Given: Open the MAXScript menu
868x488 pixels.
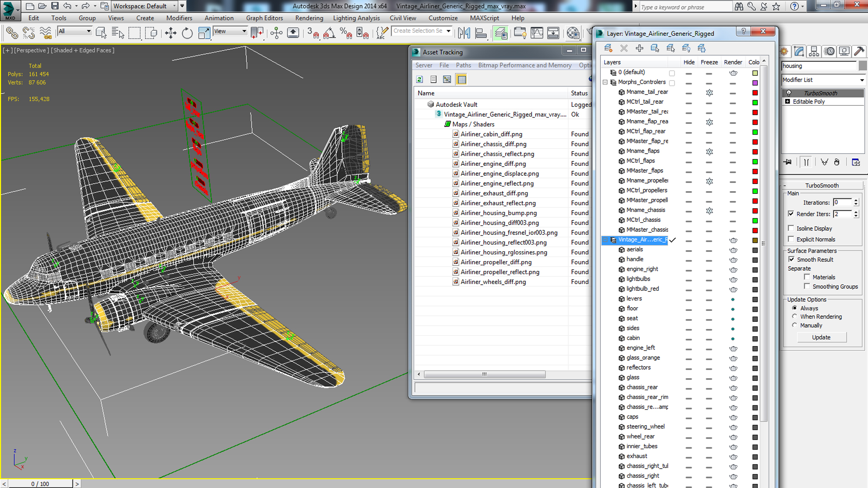Looking at the screenshot, I should 484,18.
